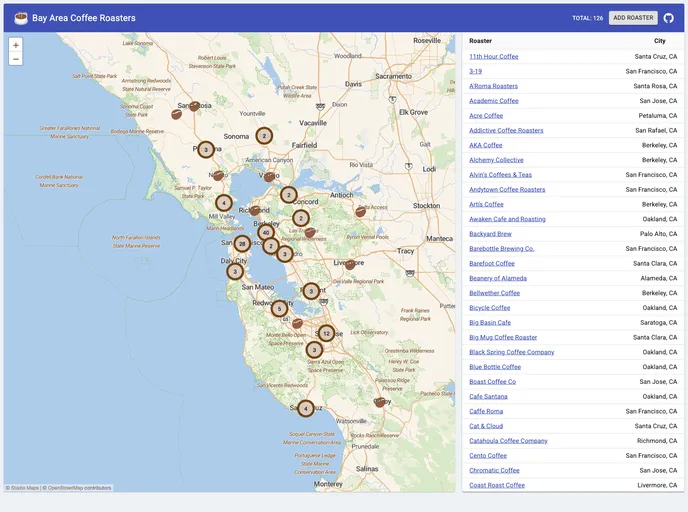Image resolution: width=688 pixels, height=512 pixels.
Task: Open the Coast Roast Coffee link
Action: (497, 485)
